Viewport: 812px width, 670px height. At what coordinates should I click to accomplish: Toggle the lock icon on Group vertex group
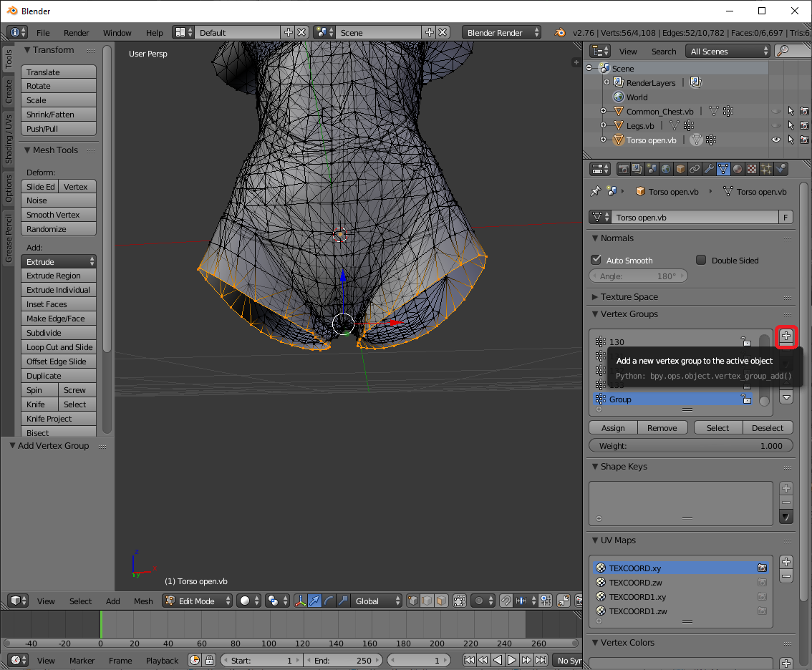[x=746, y=399]
